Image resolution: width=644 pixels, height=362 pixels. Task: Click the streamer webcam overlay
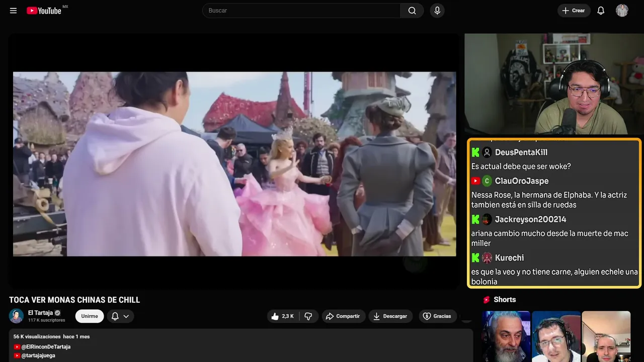554,84
